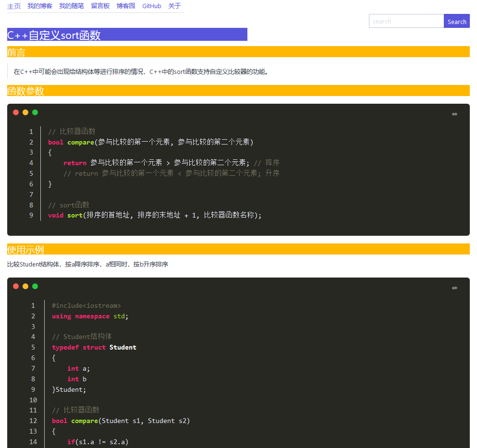Screen dimensions: 477x448
Task: Go to 我的博客 in navigation
Action: tap(40, 6)
